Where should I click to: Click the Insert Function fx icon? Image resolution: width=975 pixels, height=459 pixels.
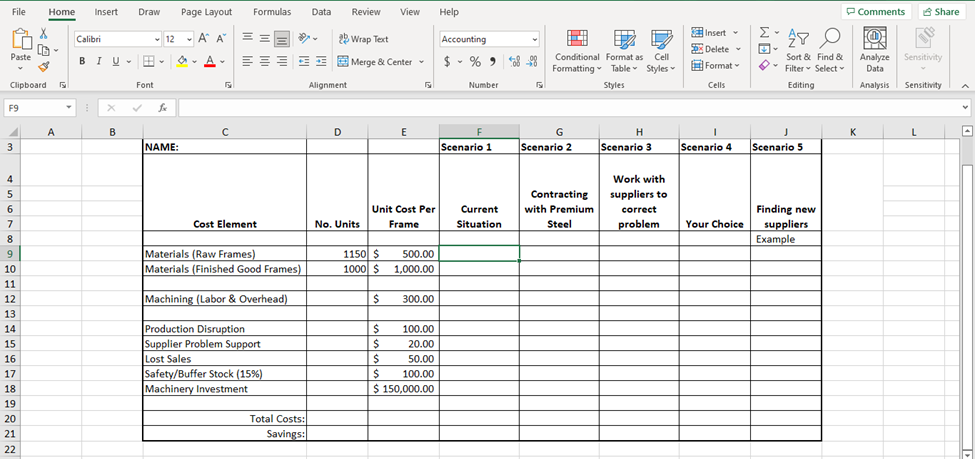(162, 108)
